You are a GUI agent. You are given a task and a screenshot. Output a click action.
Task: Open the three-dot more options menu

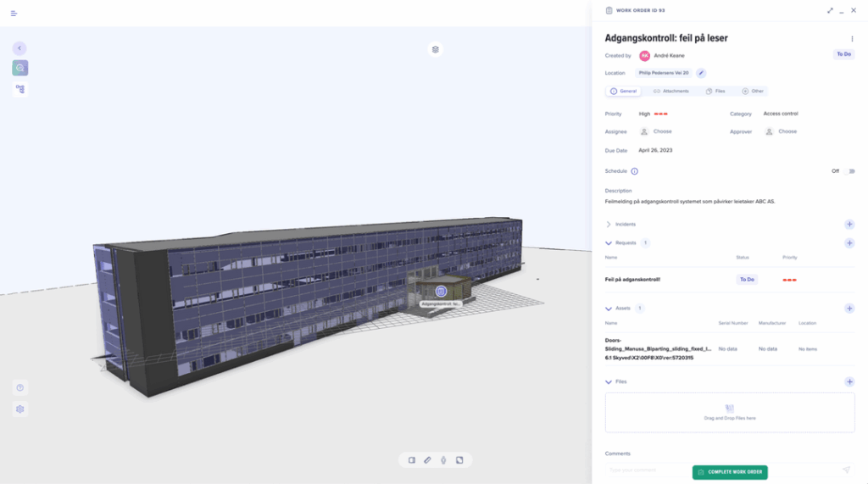click(852, 38)
